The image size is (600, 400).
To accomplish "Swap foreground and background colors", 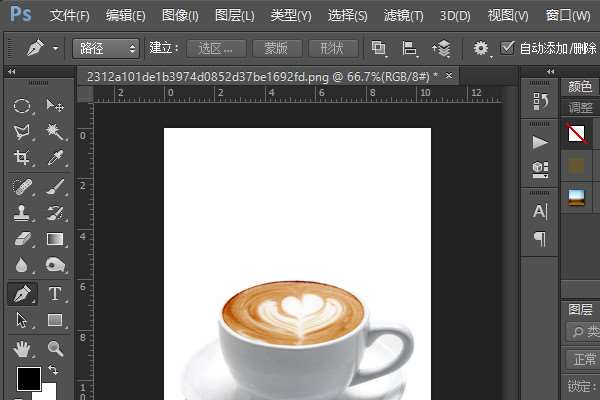I will 53,370.
